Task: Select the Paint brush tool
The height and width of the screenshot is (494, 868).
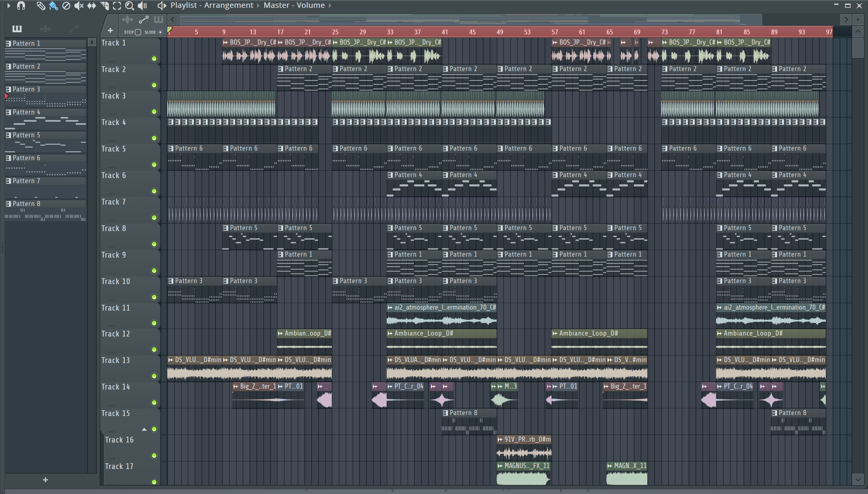Action: 53,5
